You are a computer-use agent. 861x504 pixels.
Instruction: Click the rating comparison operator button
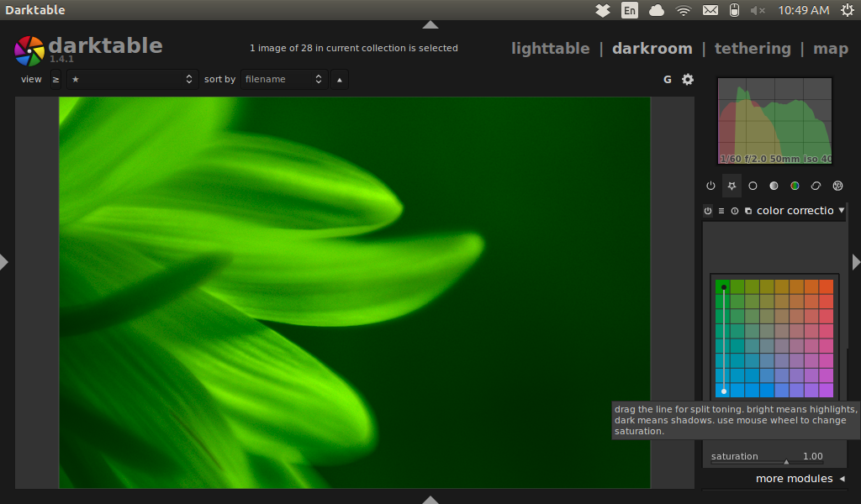click(x=55, y=80)
